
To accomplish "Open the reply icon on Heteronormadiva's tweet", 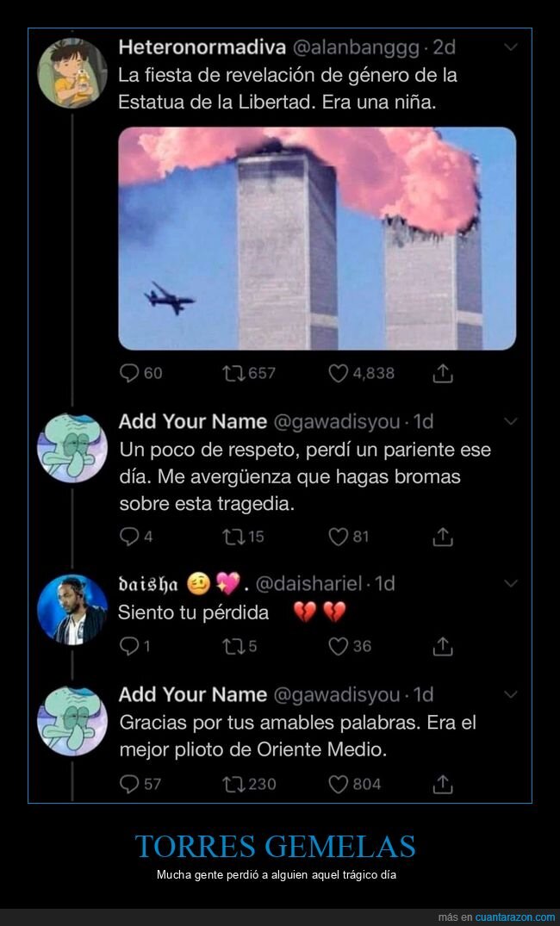I will point(131,373).
